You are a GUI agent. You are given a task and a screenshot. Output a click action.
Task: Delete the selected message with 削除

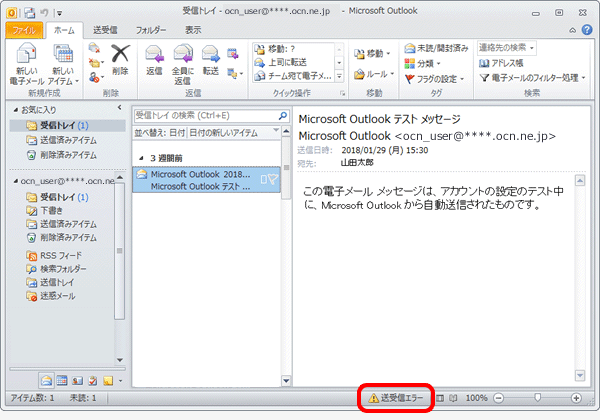pyautogui.click(x=120, y=59)
